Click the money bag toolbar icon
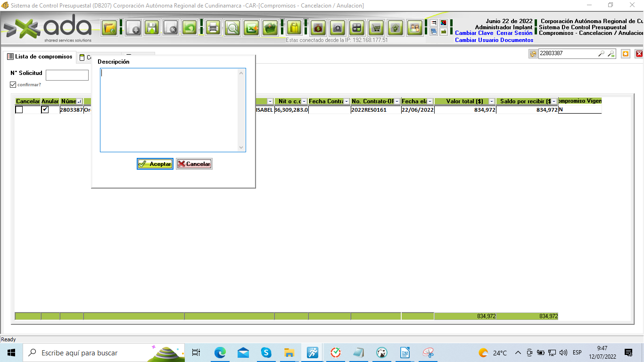Image resolution: width=644 pixels, height=362 pixels. (x=318, y=28)
